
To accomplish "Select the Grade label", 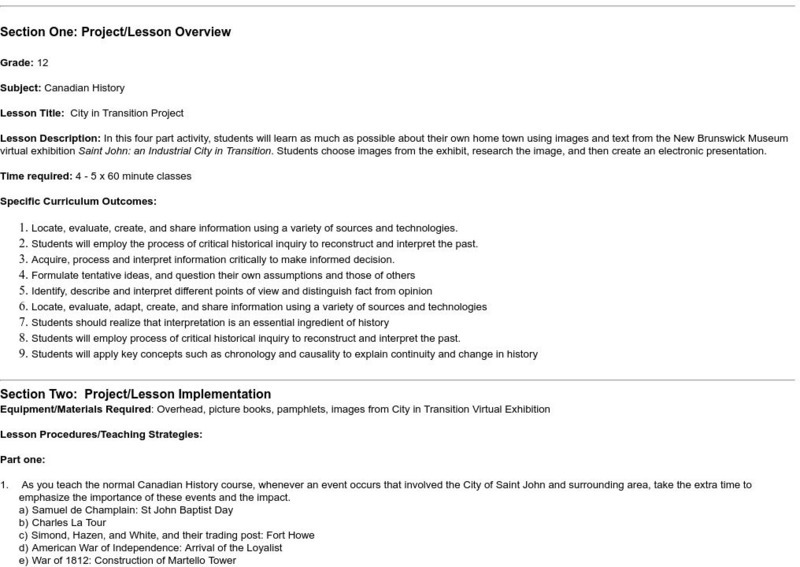I will pos(17,62).
